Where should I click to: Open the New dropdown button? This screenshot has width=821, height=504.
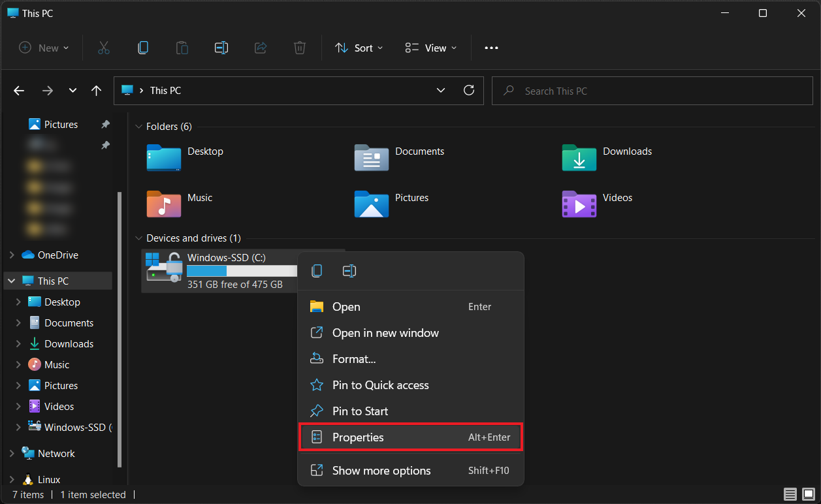pos(44,48)
